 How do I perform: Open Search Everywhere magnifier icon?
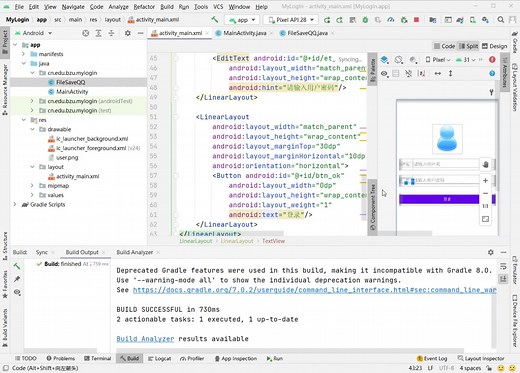point(500,20)
